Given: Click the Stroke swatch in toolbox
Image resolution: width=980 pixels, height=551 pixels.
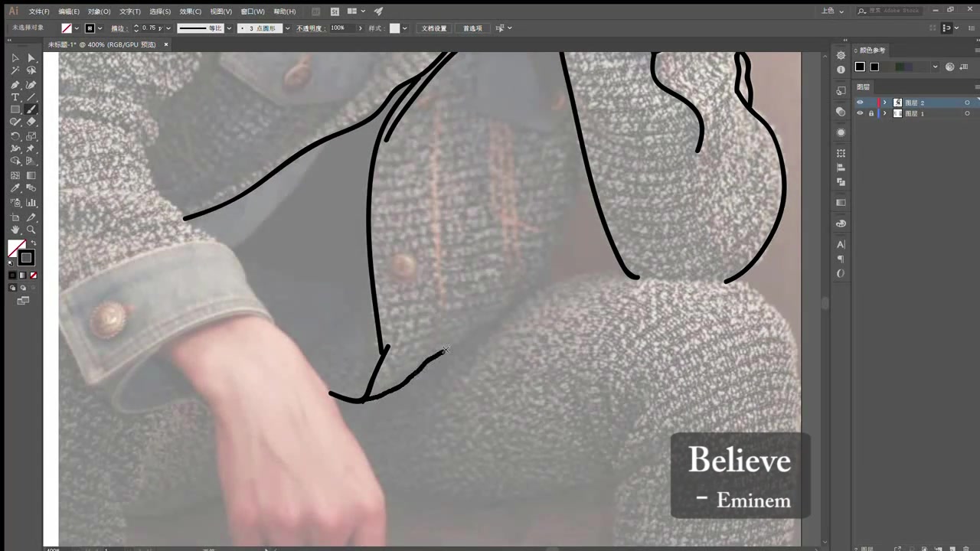Looking at the screenshot, I should coord(26,257).
